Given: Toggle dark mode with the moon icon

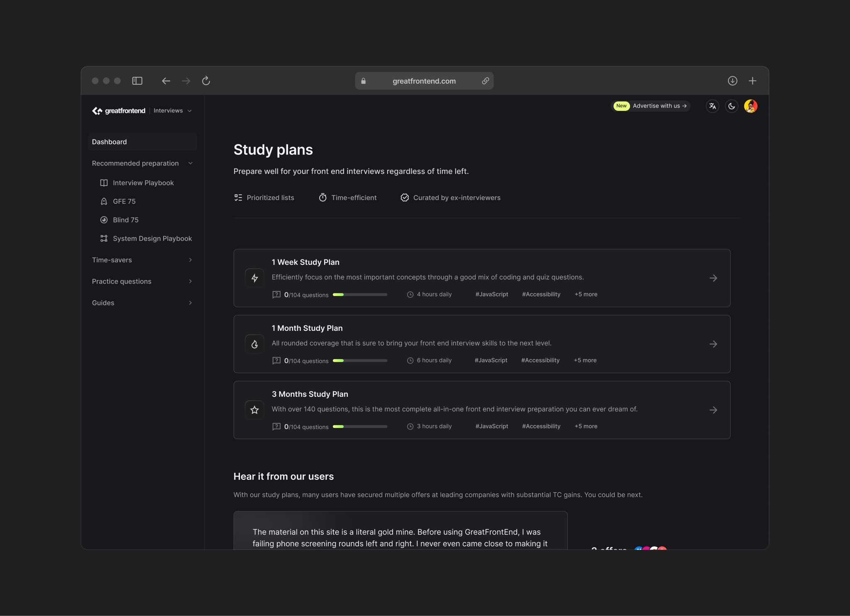Looking at the screenshot, I should (x=732, y=106).
